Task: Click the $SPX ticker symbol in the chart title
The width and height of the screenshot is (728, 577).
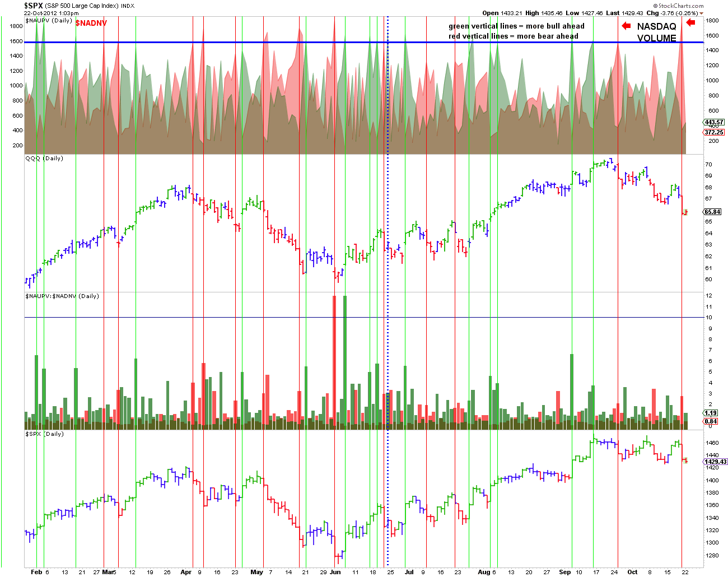Action: pyautogui.click(x=34, y=6)
